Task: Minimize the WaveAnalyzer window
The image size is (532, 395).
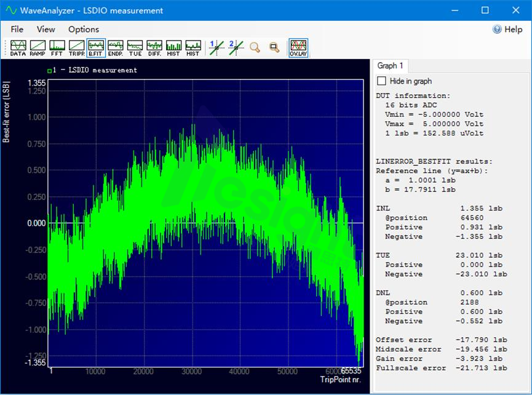Action: pos(455,10)
